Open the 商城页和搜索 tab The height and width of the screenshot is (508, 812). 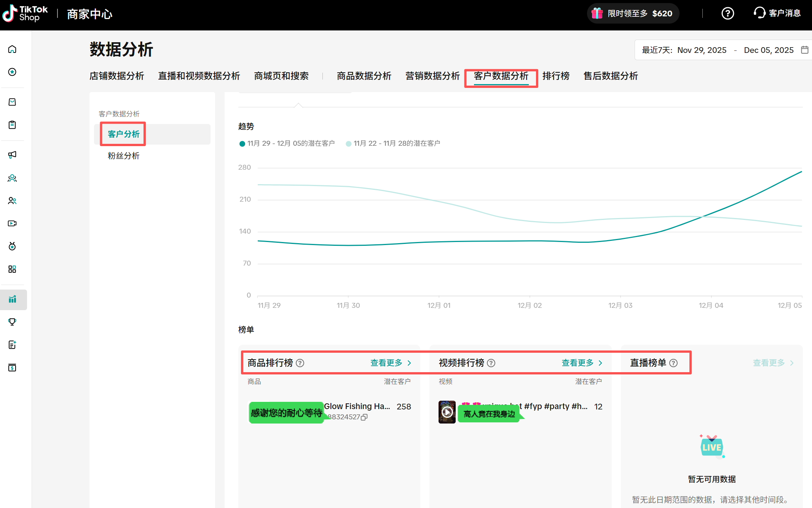(281, 76)
